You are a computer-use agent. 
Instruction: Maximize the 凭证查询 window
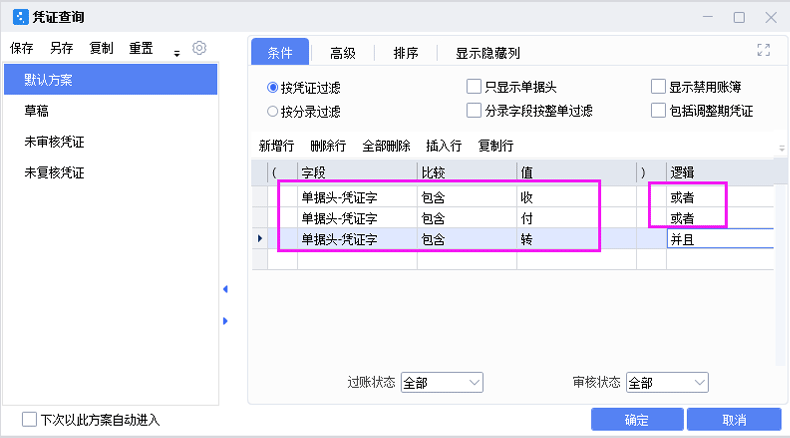click(x=739, y=18)
